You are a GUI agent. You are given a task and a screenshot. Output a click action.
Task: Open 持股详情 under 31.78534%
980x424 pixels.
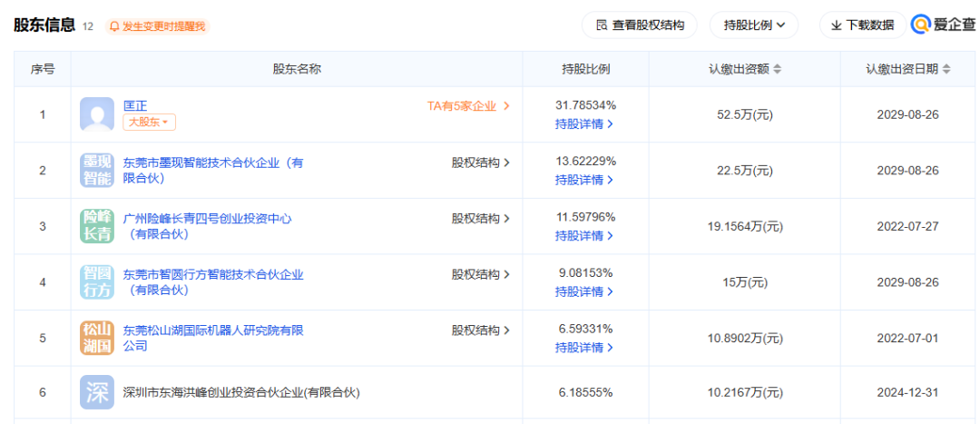point(584,123)
